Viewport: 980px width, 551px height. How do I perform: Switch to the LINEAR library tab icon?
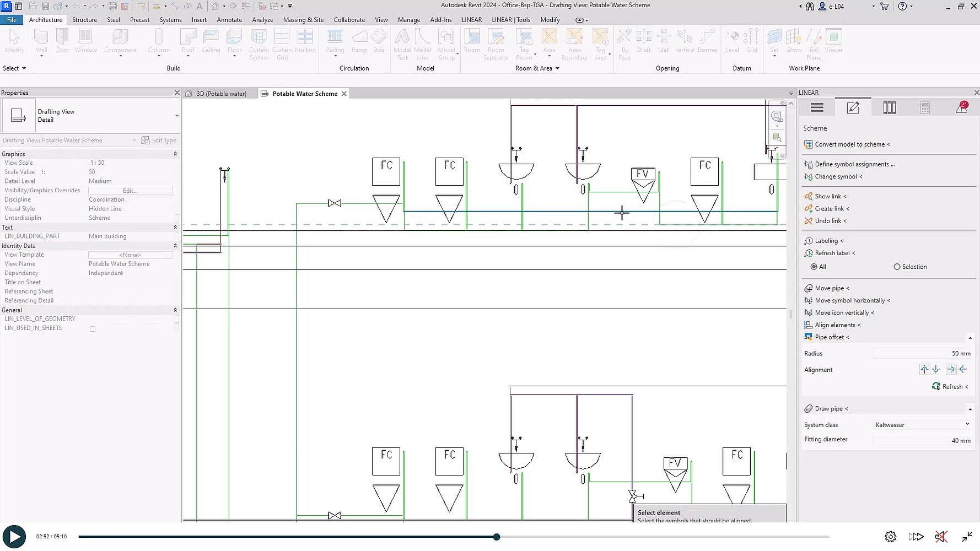(x=889, y=107)
